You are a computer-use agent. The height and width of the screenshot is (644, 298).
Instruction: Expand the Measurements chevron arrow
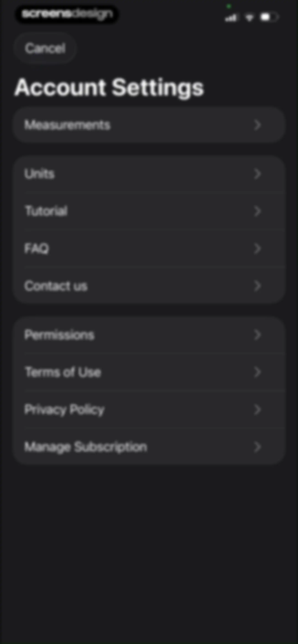[257, 125]
